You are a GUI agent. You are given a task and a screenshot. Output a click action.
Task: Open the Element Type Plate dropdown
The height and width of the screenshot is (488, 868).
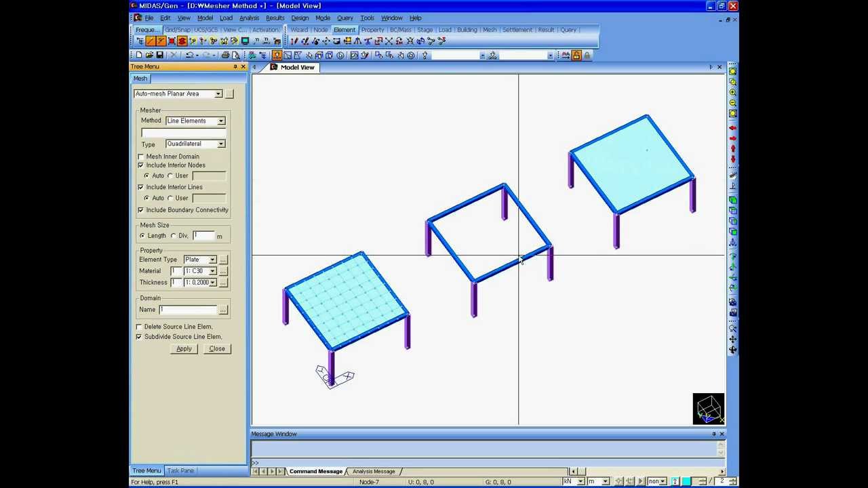(x=212, y=260)
